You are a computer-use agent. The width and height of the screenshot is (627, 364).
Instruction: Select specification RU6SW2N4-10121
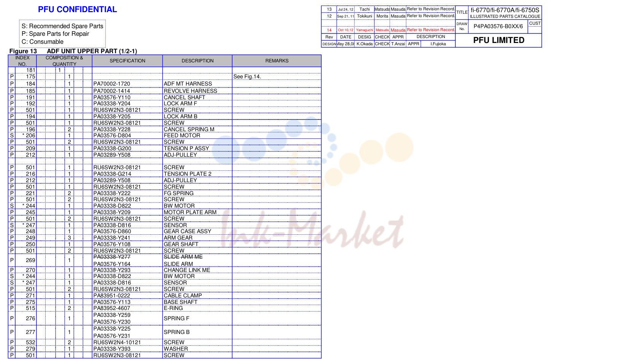pyautogui.click(x=117, y=342)
